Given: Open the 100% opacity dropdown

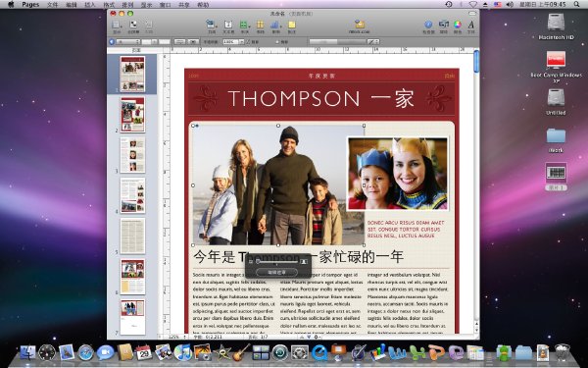Looking at the screenshot, I should pyautogui.click(x=242, y=42).
